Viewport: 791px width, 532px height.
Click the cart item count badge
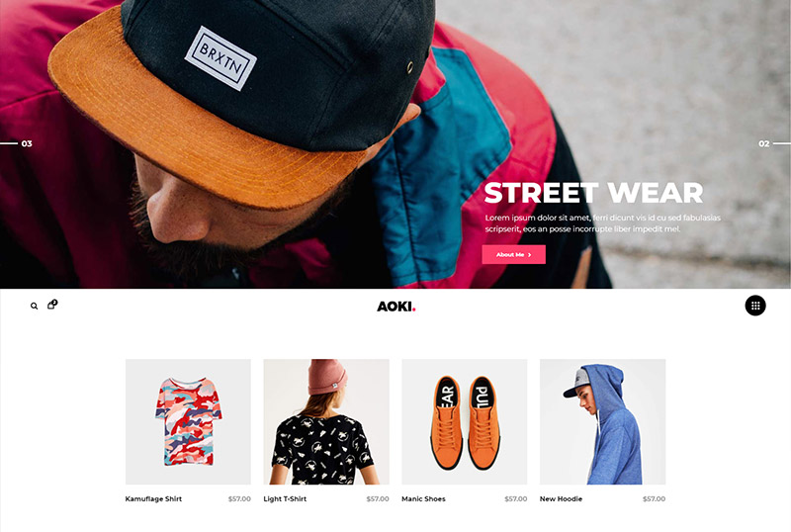54,303
